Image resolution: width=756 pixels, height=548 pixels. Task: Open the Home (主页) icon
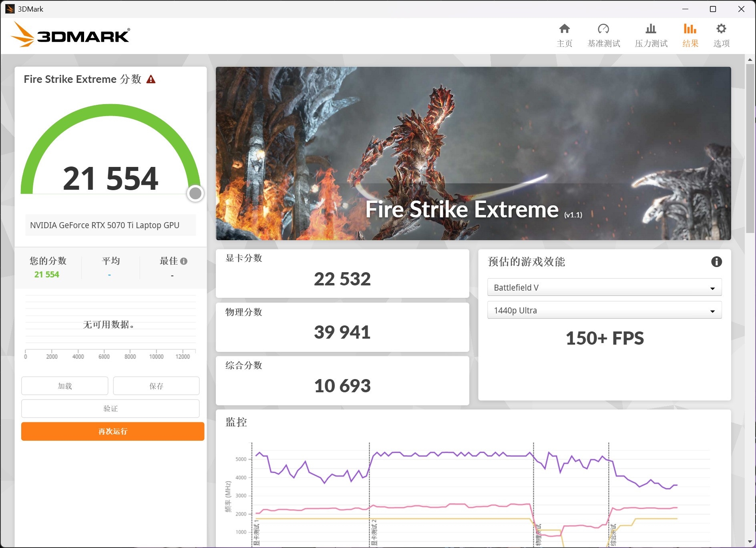coord(564,29)
